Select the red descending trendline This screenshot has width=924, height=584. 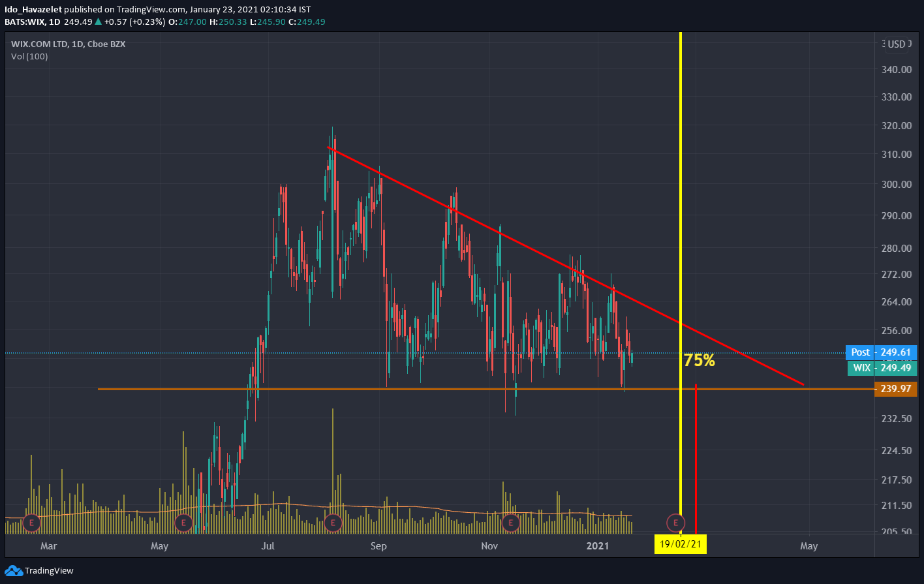(x=566, y=266)
